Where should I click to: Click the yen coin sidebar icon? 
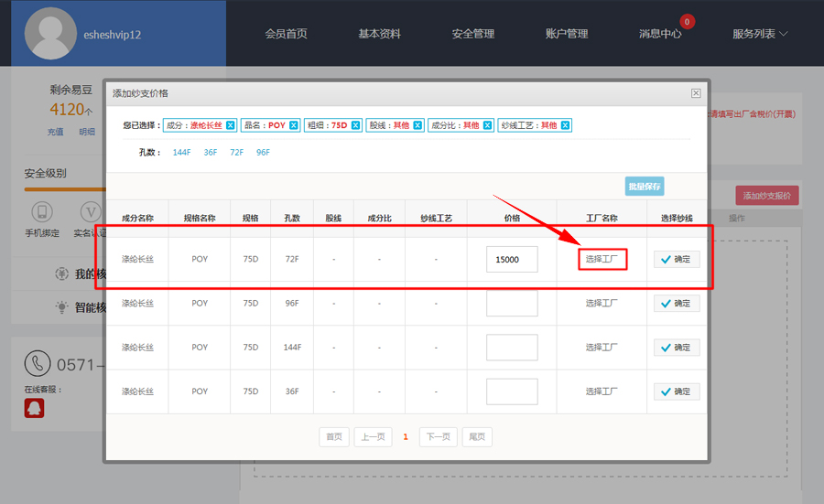coord(62,273)
